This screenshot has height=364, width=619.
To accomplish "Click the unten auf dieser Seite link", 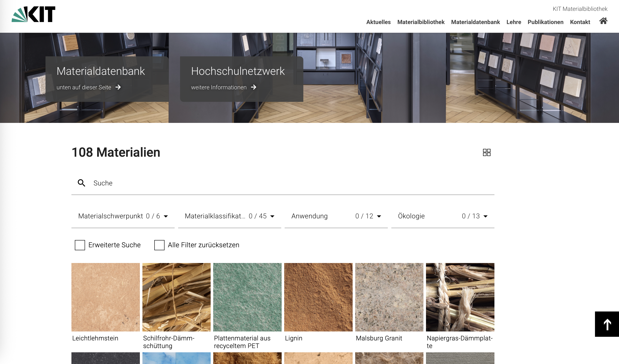I will 84,87.
